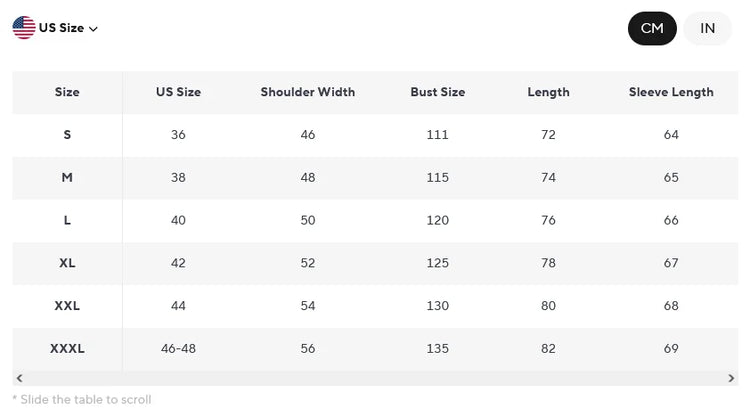Select the Size column header
This screenshot has width=750, height=417.
[67, 92]
